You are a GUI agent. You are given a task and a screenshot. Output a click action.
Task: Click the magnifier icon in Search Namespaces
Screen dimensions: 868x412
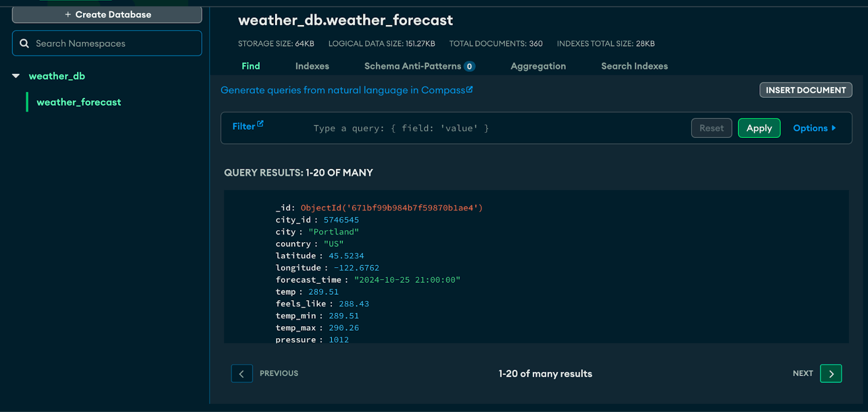(24, 43)
